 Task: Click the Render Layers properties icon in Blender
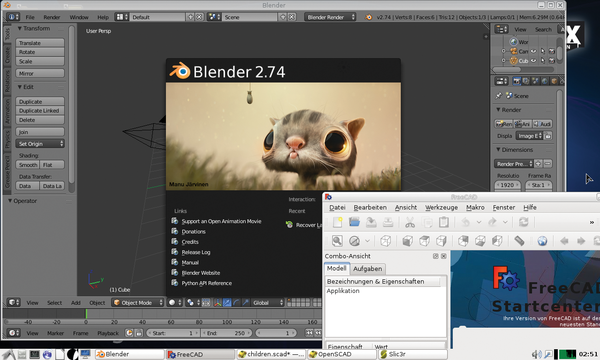tap(526, 81)
